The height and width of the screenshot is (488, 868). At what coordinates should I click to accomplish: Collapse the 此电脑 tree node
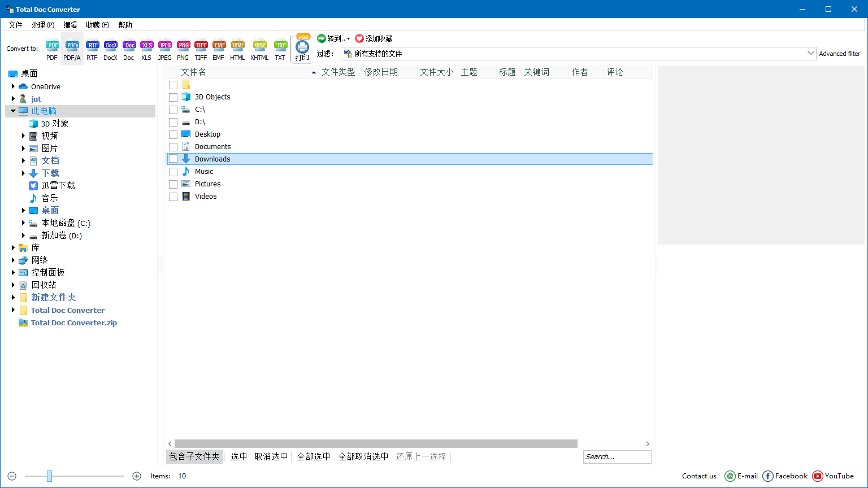(x=13, y=111)
